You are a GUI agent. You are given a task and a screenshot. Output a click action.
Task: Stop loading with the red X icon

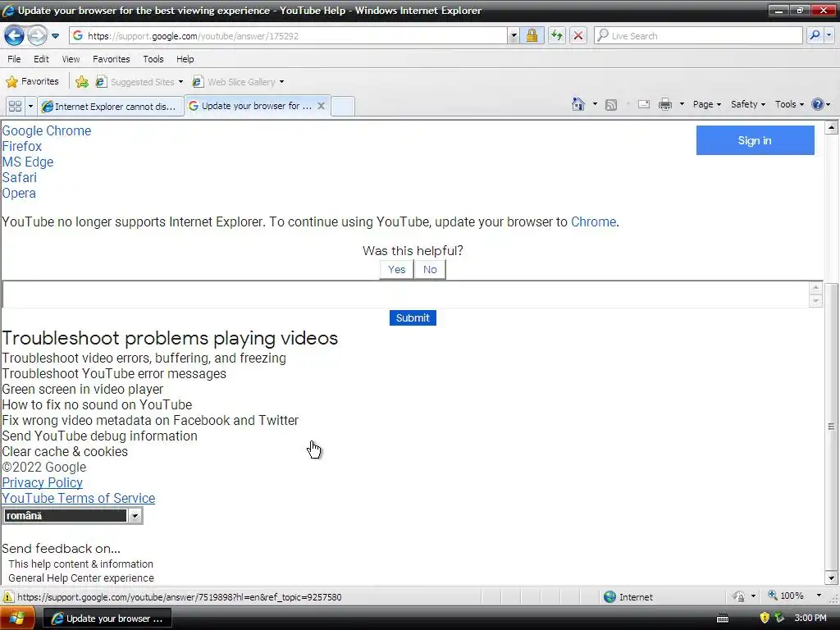point(578,36)
